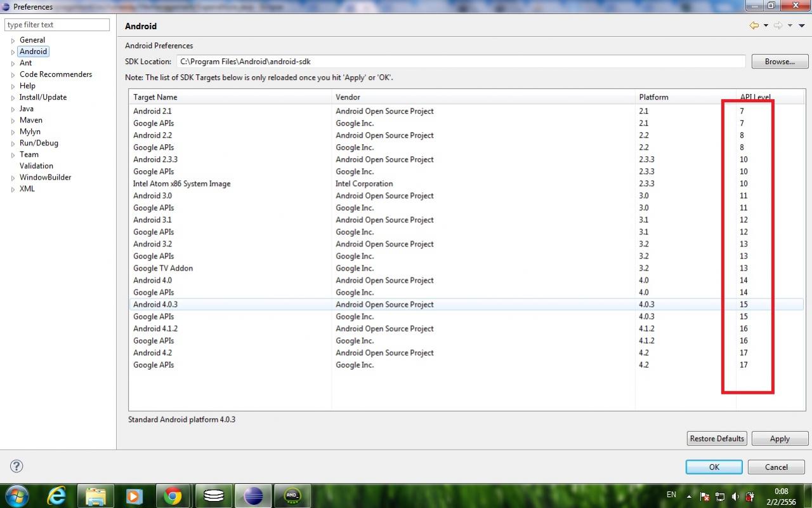
Task: Switch to Eclipse taskbar icon
Action: pyautogui.click(x=253, y=496)
